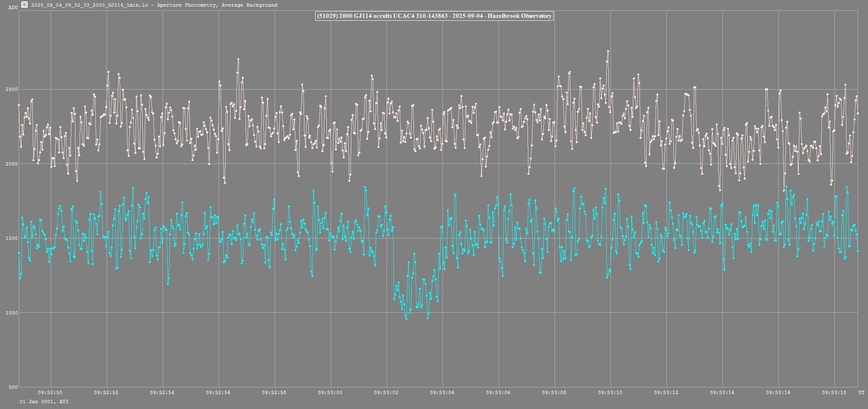
Task: Select the 09:53:18 time axis label
Action: pos(834,392)
